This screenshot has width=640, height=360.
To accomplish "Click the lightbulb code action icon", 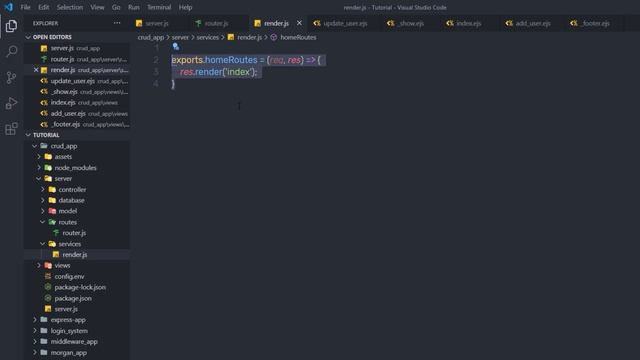I will 176,47.
